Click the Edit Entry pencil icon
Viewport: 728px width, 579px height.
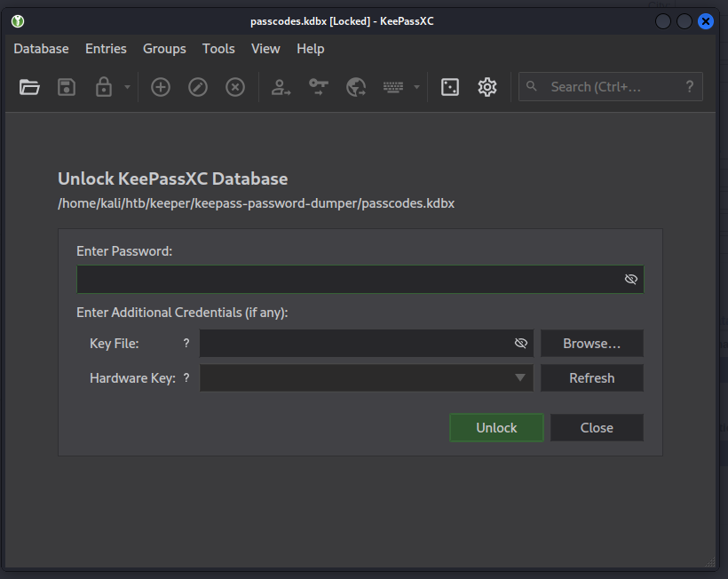tap(198, 87)
